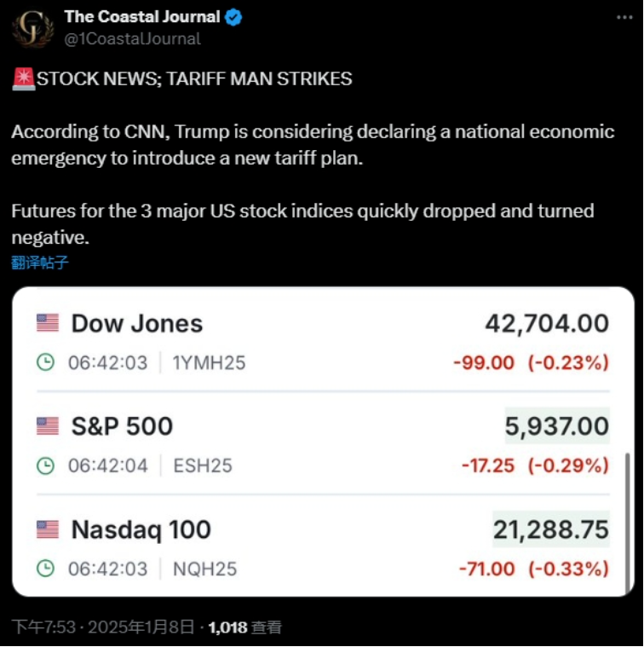
Task: Click the clock icon in Dow Jones row
Action: click(x=45, y=362)
